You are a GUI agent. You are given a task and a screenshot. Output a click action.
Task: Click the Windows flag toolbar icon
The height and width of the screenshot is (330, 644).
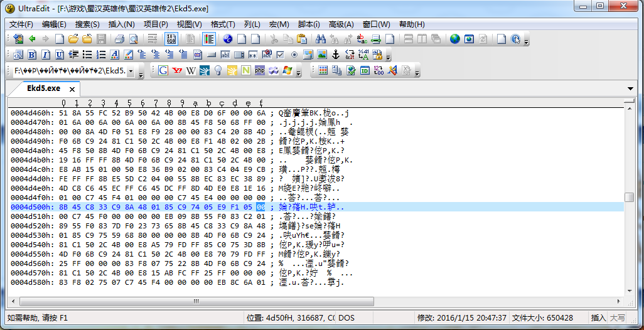287,71
